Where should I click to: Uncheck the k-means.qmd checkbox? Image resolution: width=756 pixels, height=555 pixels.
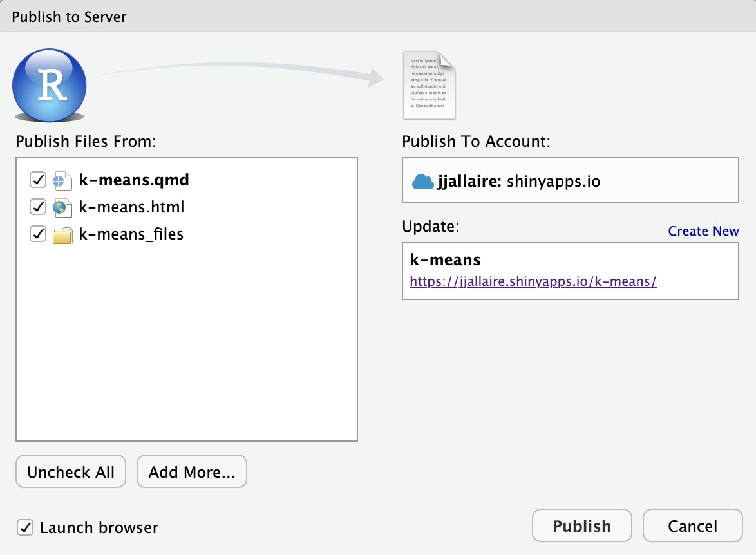point(38,180)
